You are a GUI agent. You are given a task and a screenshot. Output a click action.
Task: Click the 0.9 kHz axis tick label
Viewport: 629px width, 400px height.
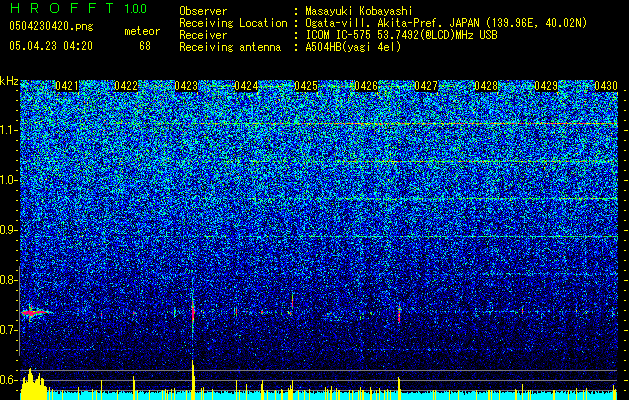coord(9,230)
